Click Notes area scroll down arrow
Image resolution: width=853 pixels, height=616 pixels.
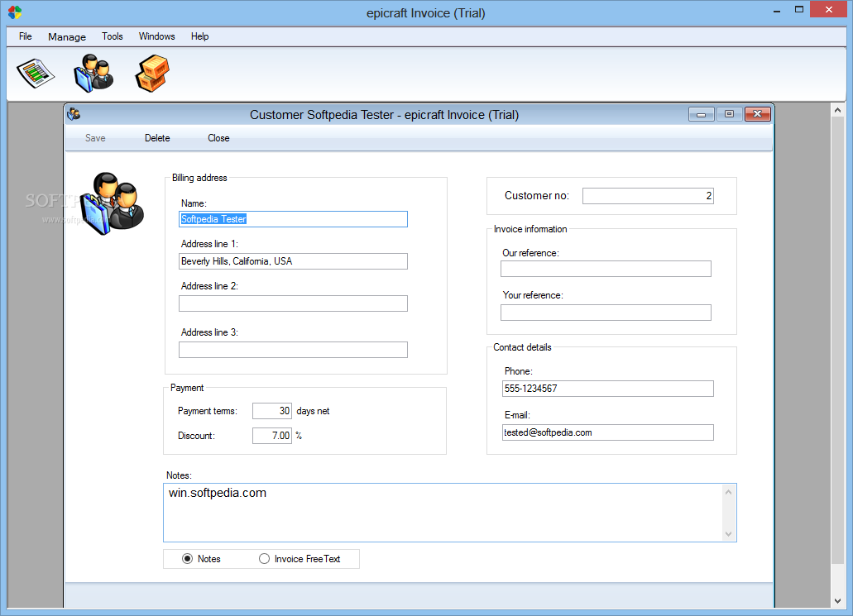pyautogui.click(x=728, y=534)
